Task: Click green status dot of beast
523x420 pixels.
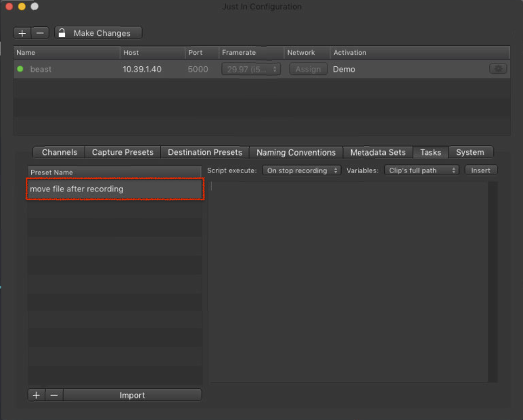Action: pos(20,69)
